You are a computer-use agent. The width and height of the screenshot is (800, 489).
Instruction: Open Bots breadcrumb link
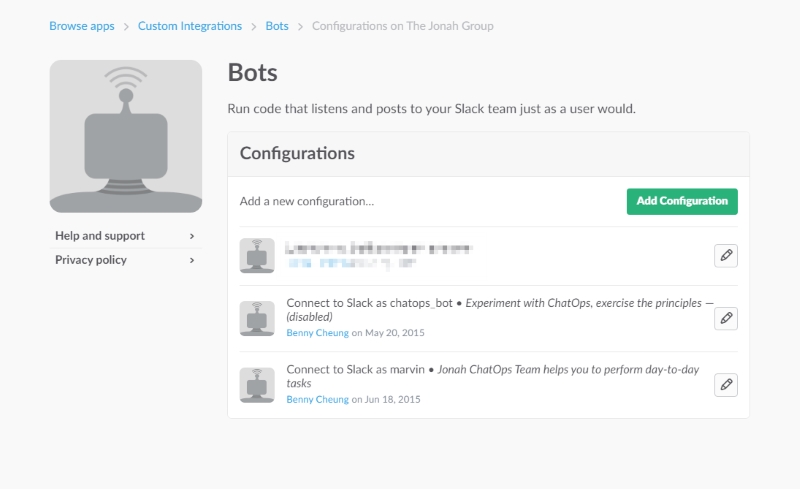277,26
